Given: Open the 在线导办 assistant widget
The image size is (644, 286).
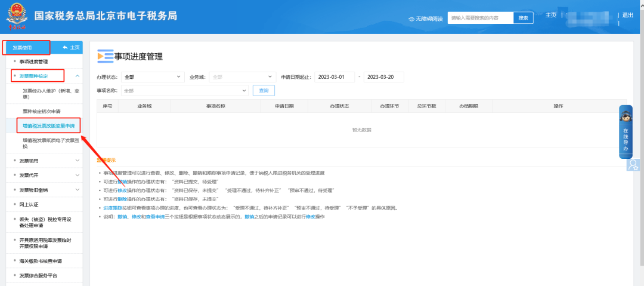Looking at the screenshot, I should (626, 132).
